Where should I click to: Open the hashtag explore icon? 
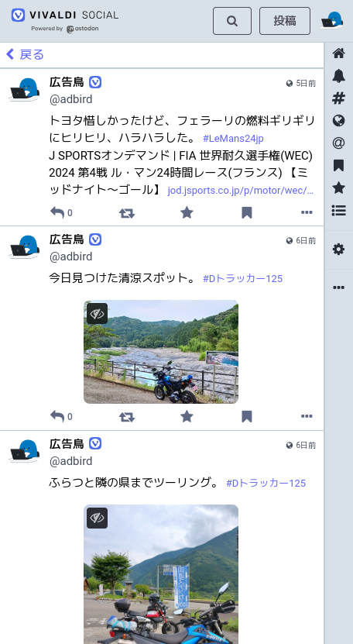click(x=338, y=98)
